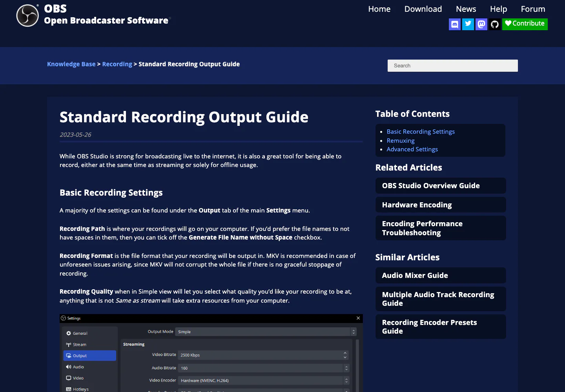This screenshot has width=565, height=392.
Task: Click the Settings screenshot General gear icon
Action: (69, 333)
